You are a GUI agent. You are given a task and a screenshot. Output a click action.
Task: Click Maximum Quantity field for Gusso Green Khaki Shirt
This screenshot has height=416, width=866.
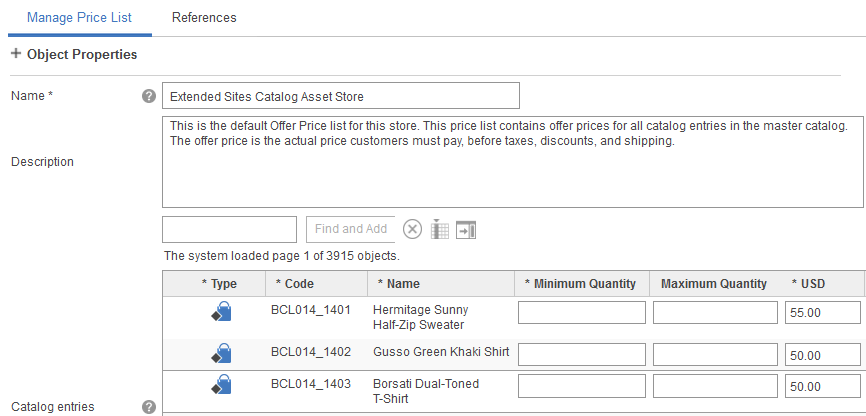(x=715, y=354)
